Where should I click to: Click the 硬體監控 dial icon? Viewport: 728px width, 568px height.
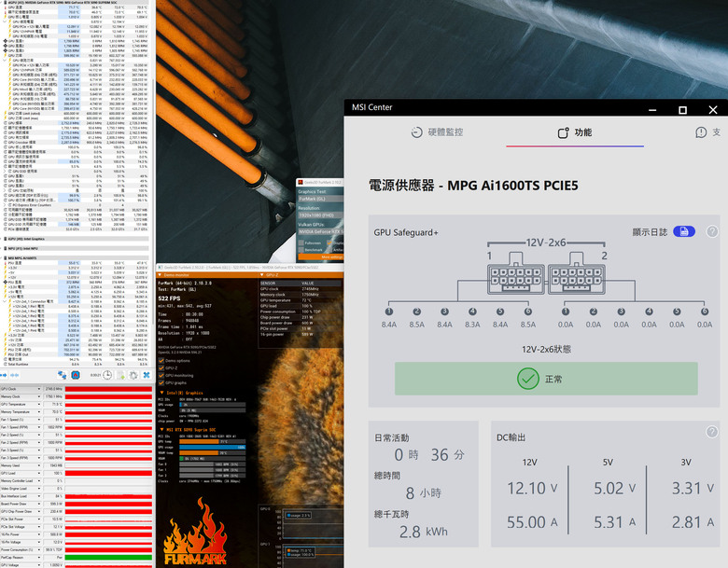tap(416, 132)
